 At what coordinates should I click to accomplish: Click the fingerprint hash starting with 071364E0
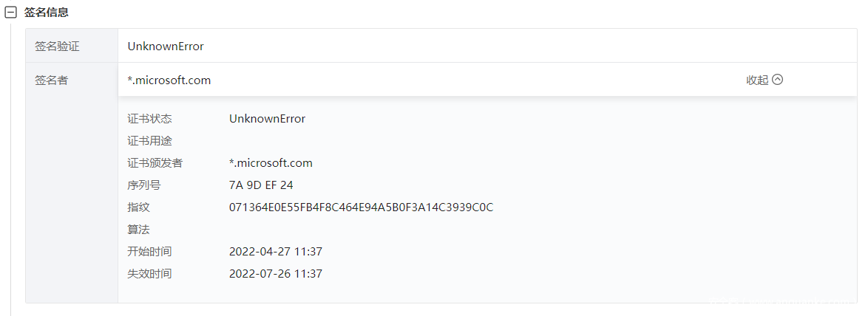(x=361, y=207)
